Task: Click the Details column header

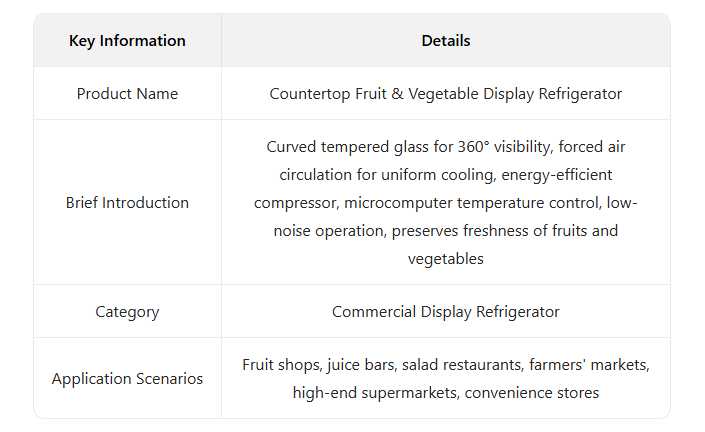Action: pyautogui.click(x=445, y=41)
